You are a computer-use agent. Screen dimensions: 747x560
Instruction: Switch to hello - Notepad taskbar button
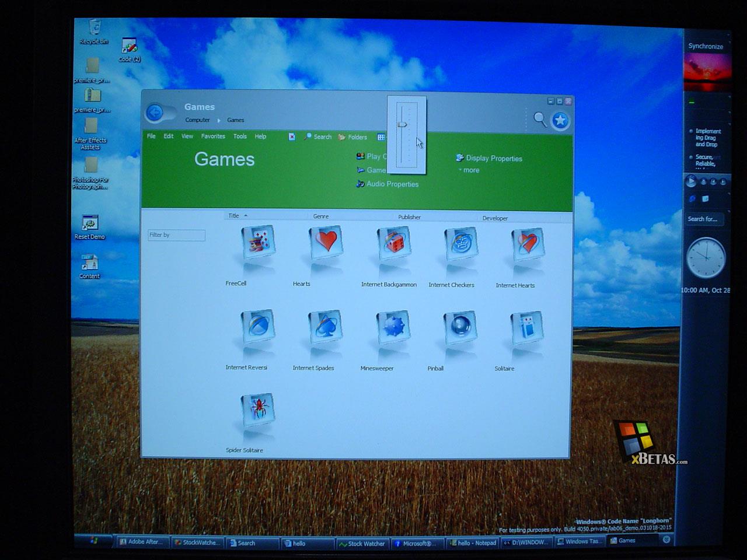(x=472, y=543)
